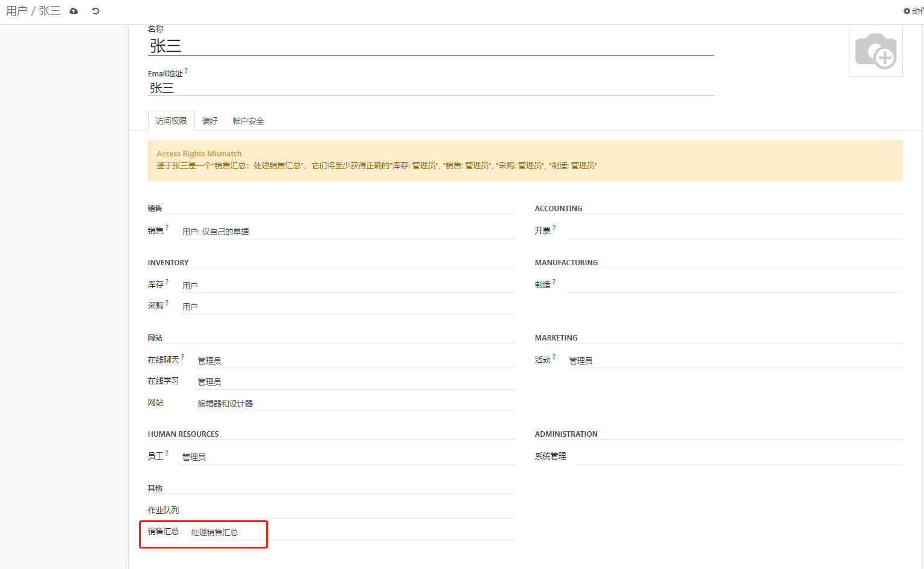Screen dimensions: 924x569
Task: Click the 名称 input field
Action: point(430,46)
